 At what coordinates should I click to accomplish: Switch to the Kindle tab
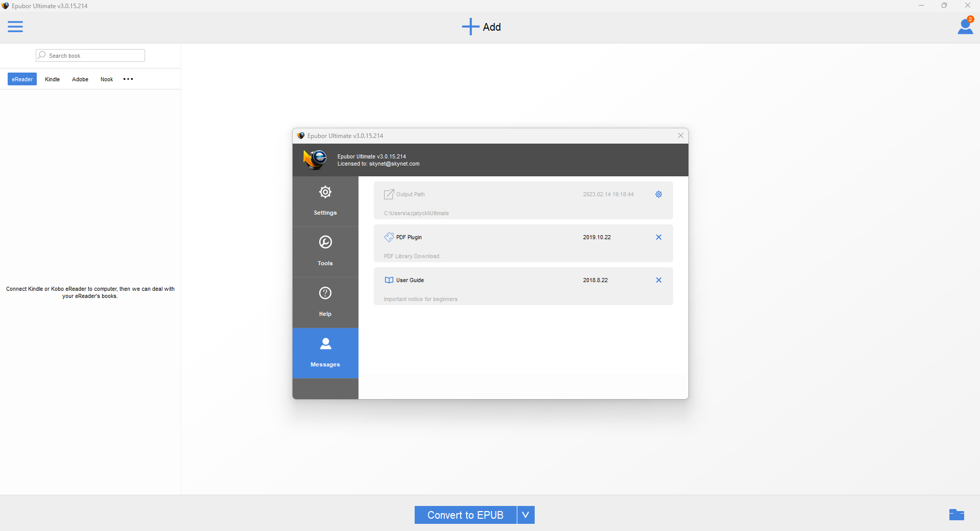click(x=52, y=79)
